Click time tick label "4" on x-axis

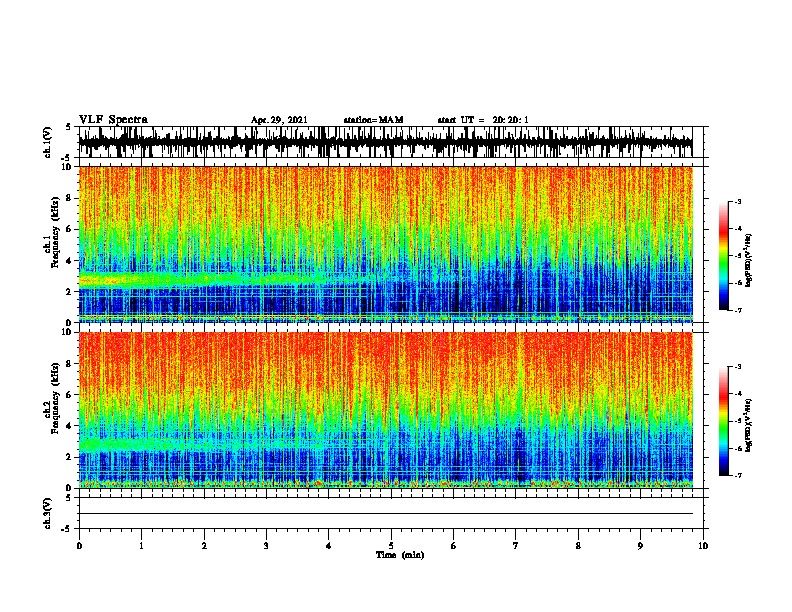(328, 546)
